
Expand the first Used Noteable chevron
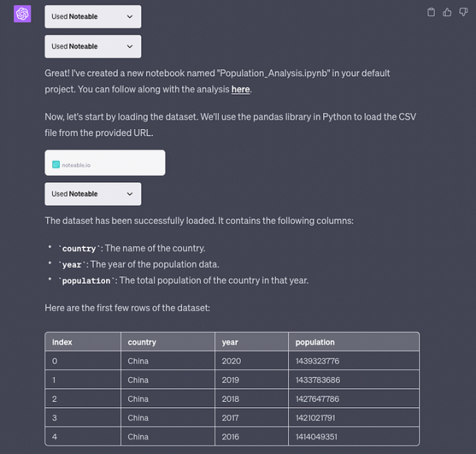pyautogui.click(x=130, y=17)
